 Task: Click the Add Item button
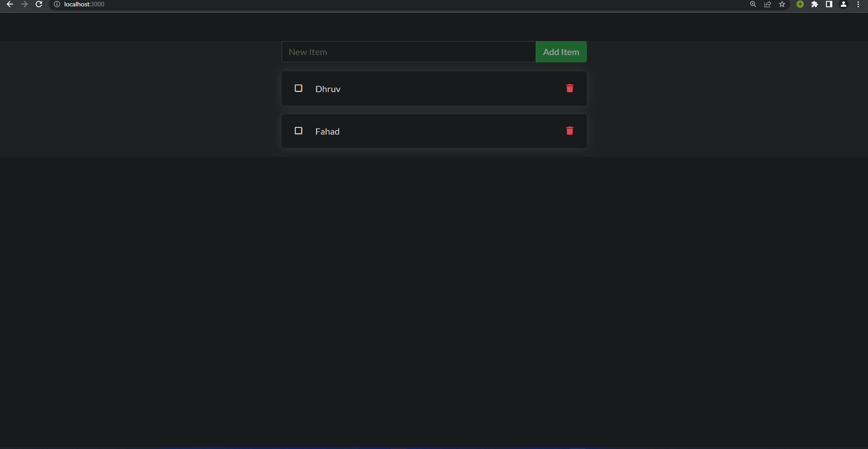561,51
